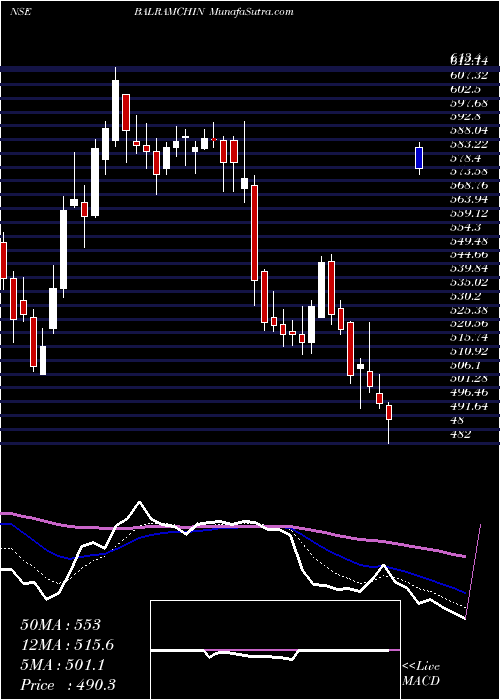Click the 510.92 price axis label
Image resolution: width=500 pixels, height=700 pixels.
coord(469,351)
